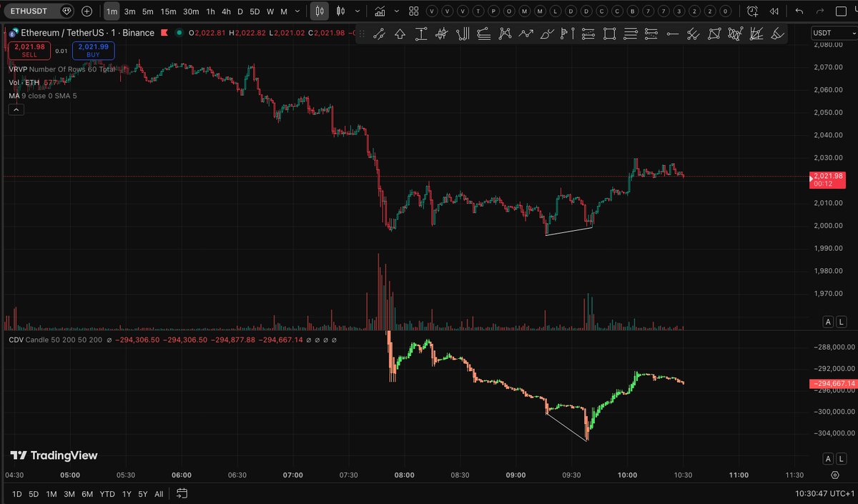Click the circled T favorite indicator
The height and width of the screenshot is (504, 858).
(478, 11)
